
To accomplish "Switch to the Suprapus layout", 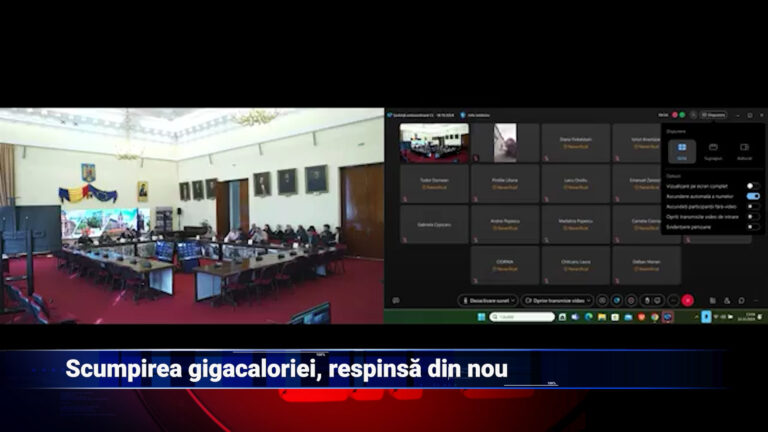I will (713, 150).
